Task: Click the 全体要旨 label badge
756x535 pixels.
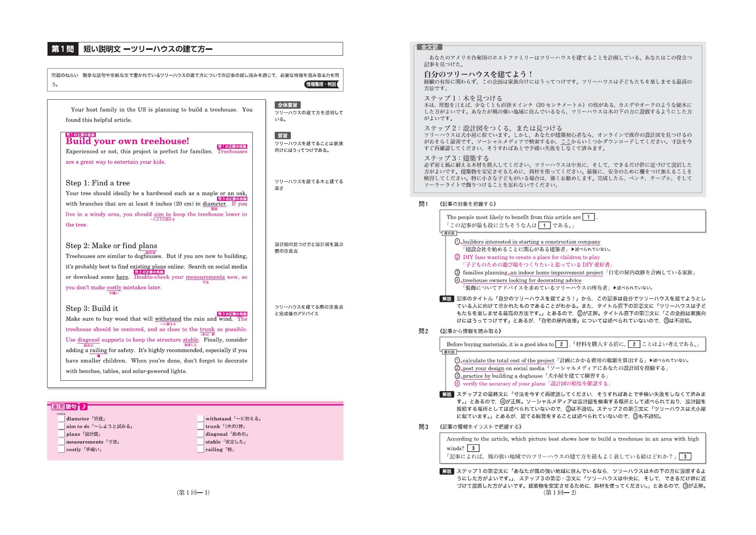Action: (287, 105)
